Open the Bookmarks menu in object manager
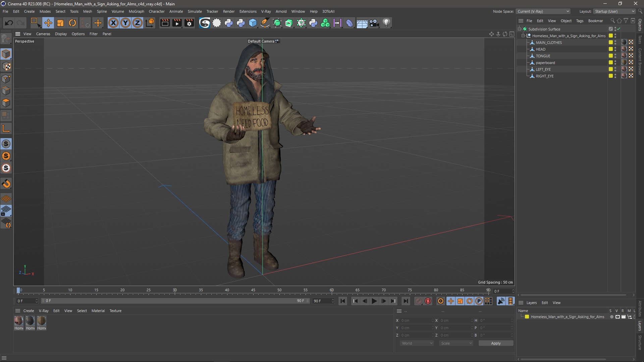 [x=595, y=21]
